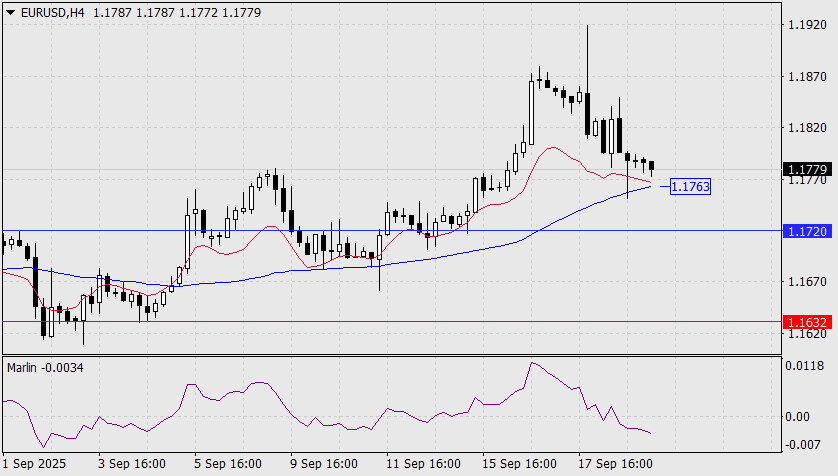Open the chart menu triangle beside EURUSD,H4

(10, 13)
